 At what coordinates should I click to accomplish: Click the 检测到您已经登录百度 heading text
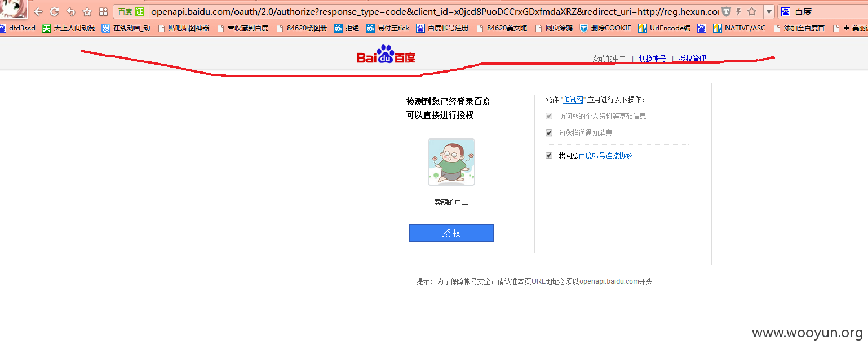(449, 102)
